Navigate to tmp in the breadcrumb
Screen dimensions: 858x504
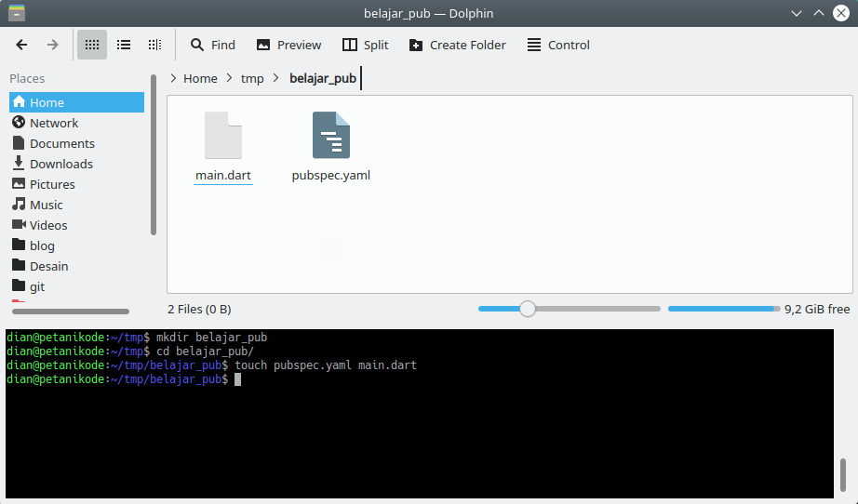click(252, 79)
